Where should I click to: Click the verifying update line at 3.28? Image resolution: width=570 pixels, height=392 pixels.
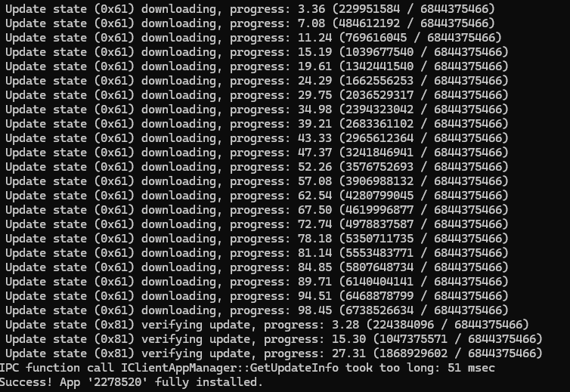tap(267, 325)
